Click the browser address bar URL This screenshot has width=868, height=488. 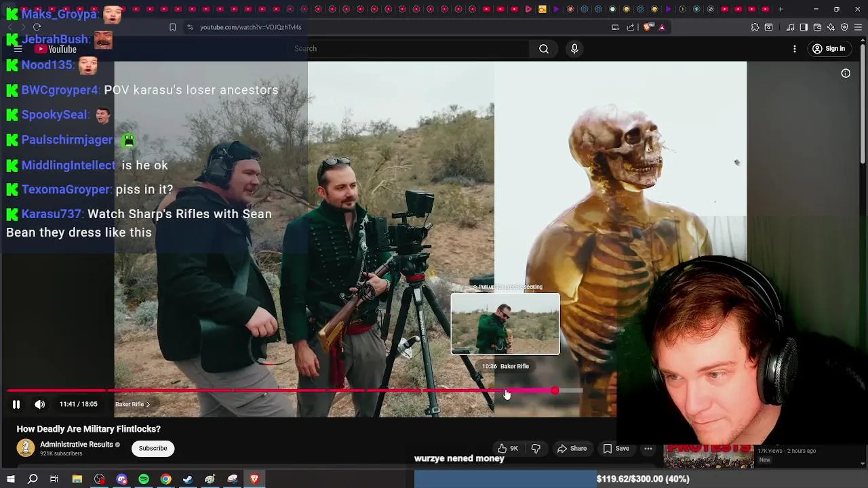[x=250, y=27]
